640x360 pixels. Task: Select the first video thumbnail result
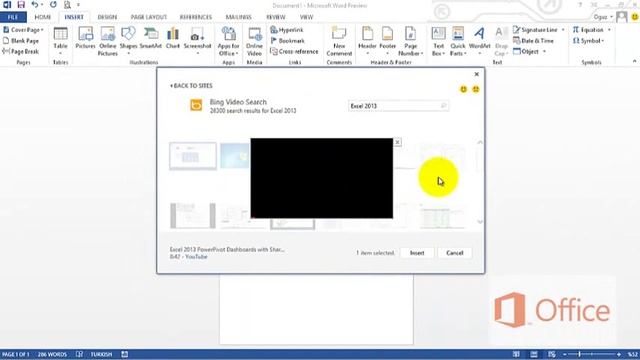[193, 156]
